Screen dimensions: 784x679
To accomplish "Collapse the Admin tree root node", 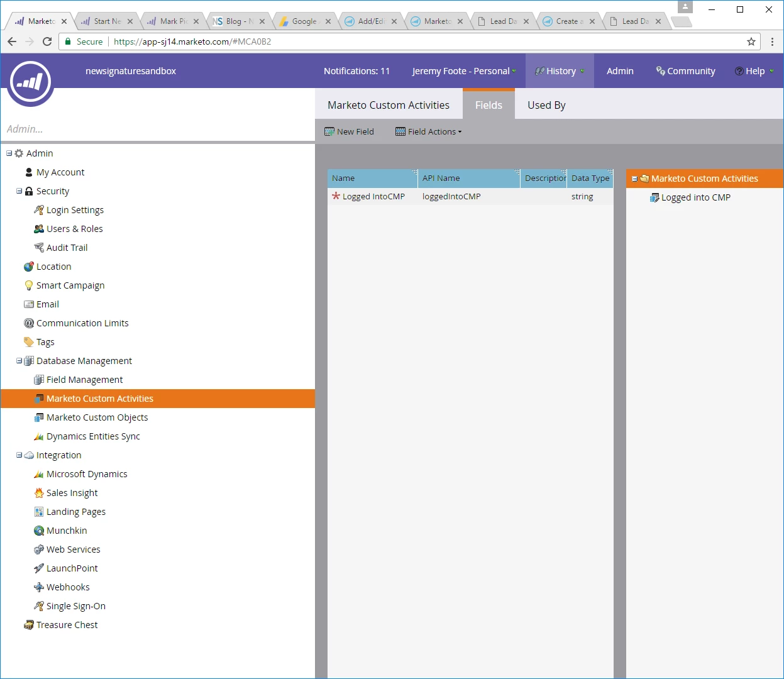I will click(9, 153).
